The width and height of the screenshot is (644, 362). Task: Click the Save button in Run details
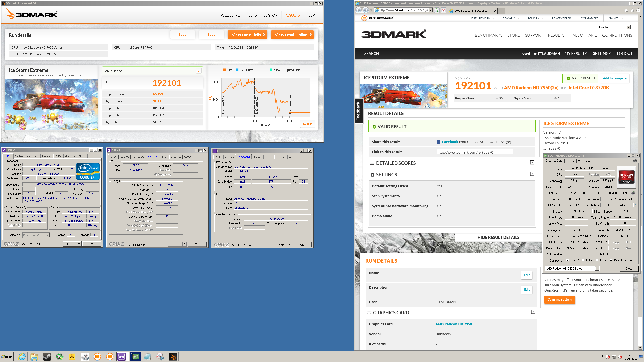tap(211, 35)
